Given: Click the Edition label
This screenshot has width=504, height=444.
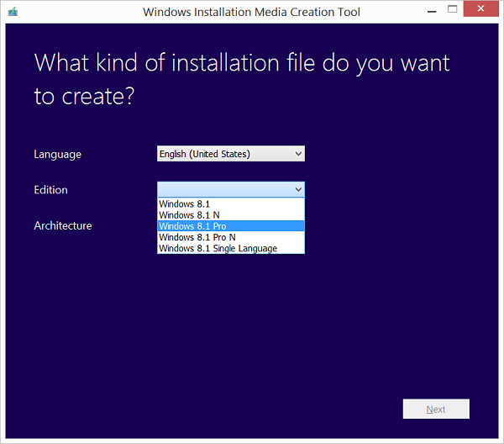Looking at the screenshot, I should click(x=50, y=190).
